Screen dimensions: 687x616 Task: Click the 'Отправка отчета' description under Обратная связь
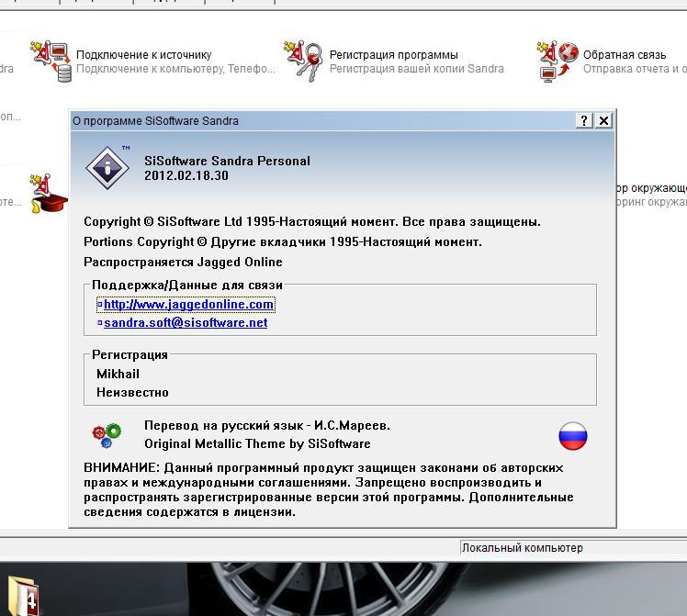click(635, 69)
